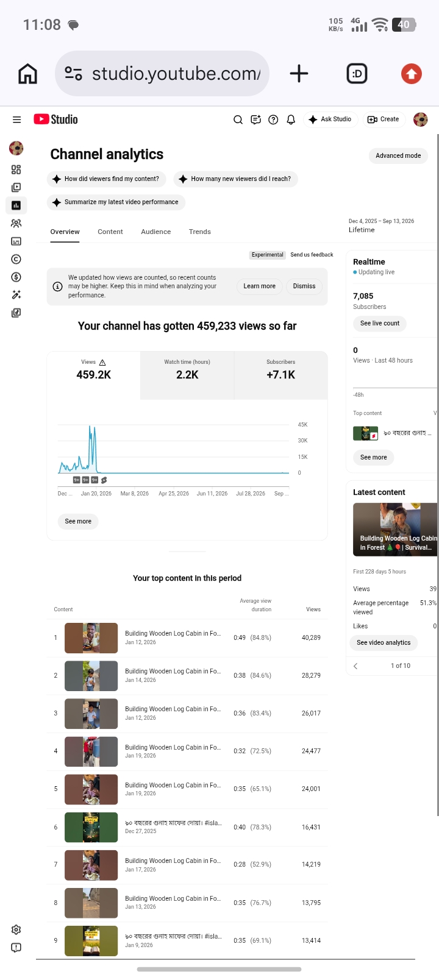Image resolution: width=439 pixels, height=980 pixels.
Task: Click the YouTube Studio logo
Action: click(55, 119)
